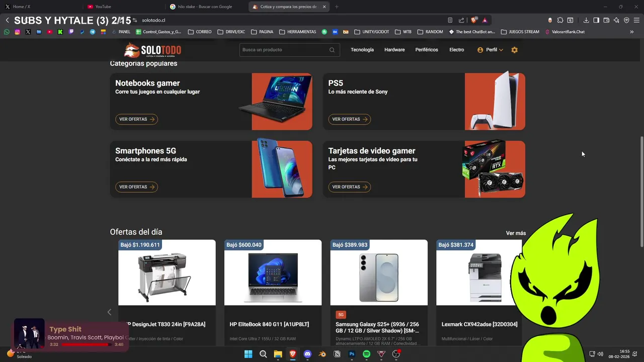The image size is (644, 362).
Task: Open the Brave Wallet icon
Action: click(606, 20)
